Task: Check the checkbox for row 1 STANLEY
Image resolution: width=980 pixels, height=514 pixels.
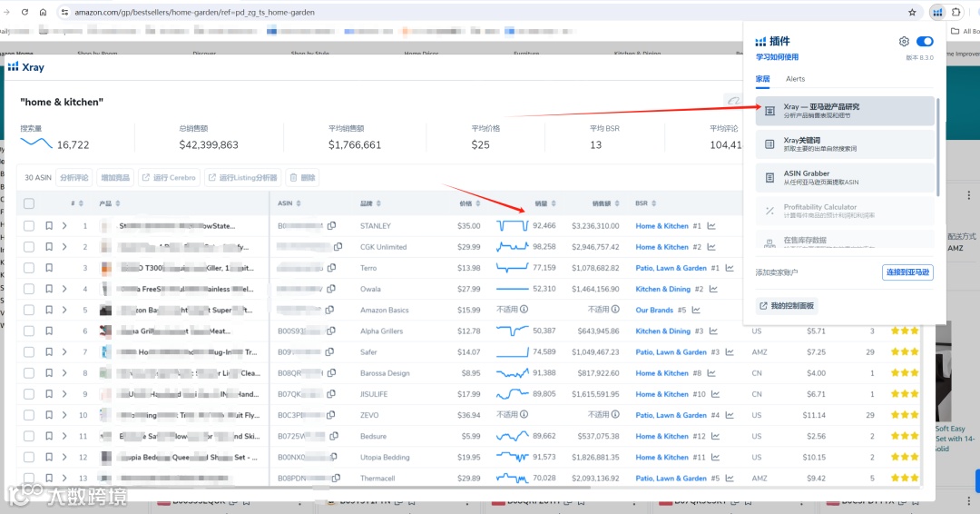Action: pyautogui.click(x=29, y=226)
